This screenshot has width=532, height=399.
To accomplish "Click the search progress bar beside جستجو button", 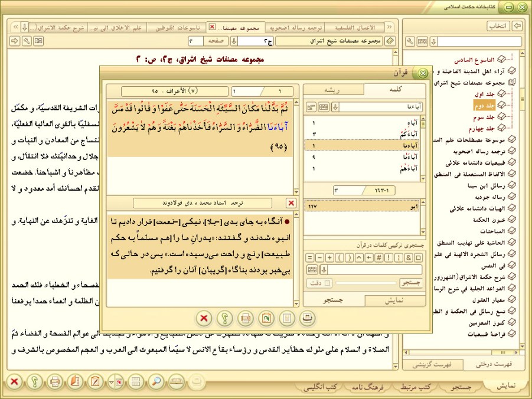I will (365, 283).
